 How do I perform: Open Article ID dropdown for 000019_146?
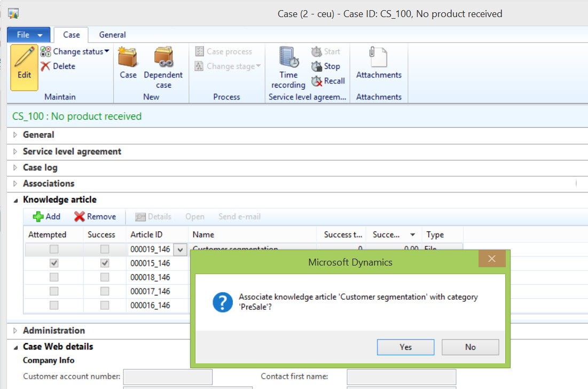coord(181,250)
